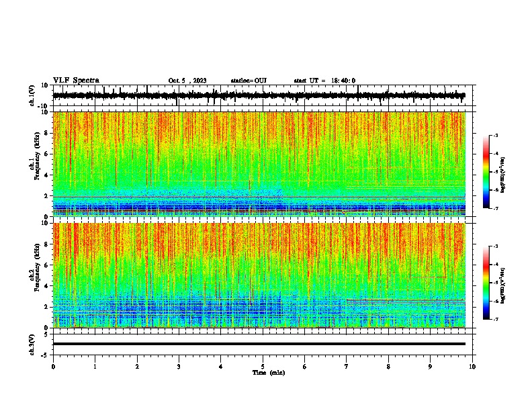Click the "-5" tick on ch.3(V) axis
This screenshot has width=532, height=411.
point(46,355)
